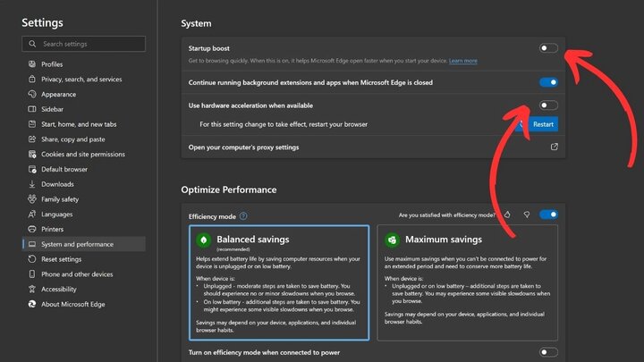Click the Phone and other devices icon
Screen dimensions: 644x362
click(x=32, y=274)
